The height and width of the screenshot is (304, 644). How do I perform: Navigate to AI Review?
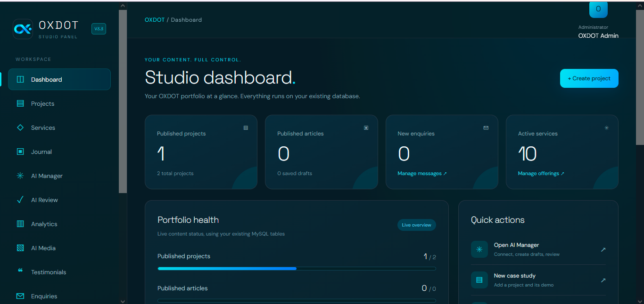coord(59,200)
